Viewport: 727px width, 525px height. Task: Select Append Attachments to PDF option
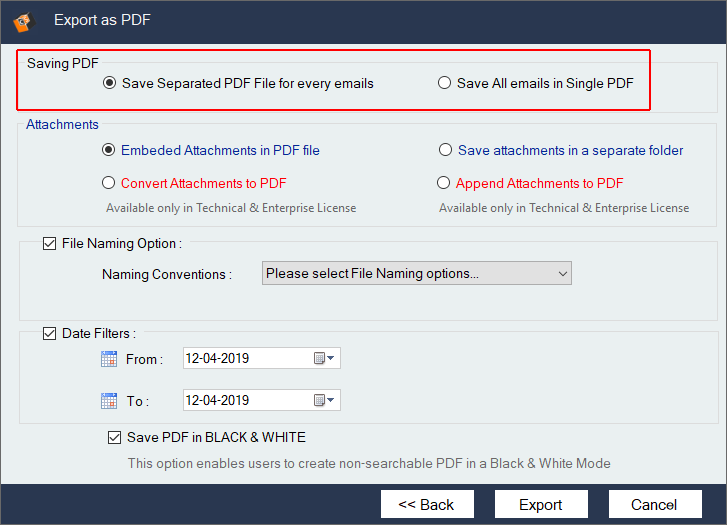coord(444,184)
